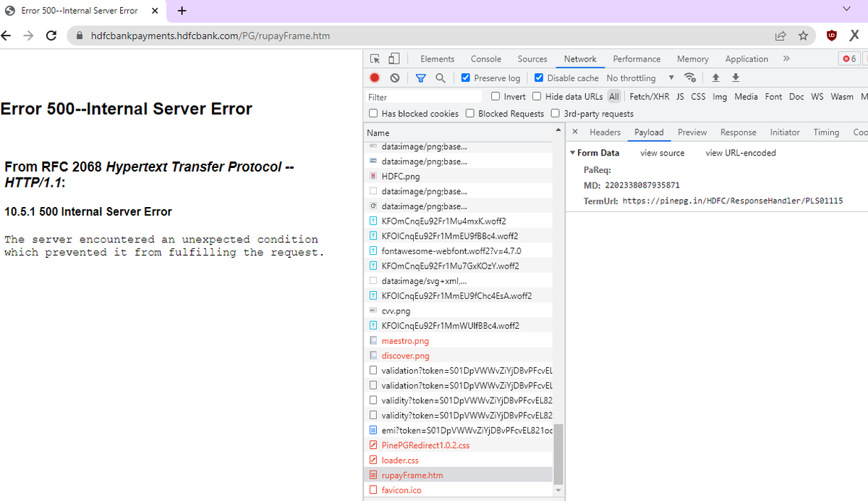Select rupayFrame.htm request

tap(459, 475)
